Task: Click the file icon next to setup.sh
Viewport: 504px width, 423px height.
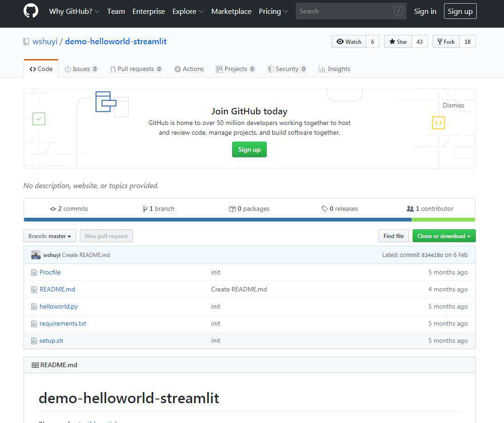Action: tap(34, 341)
